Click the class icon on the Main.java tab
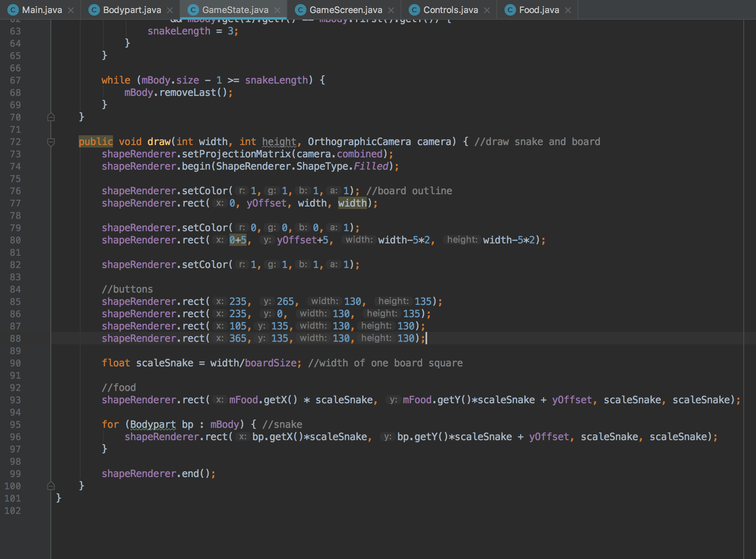The image size is (756, 559). (13, 10)
